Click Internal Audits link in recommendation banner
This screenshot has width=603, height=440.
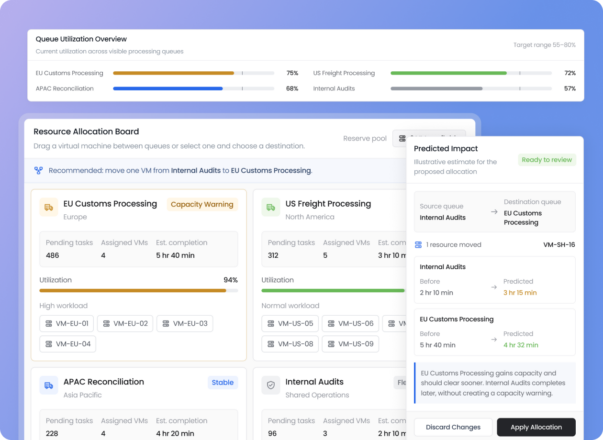click(196, 170)
